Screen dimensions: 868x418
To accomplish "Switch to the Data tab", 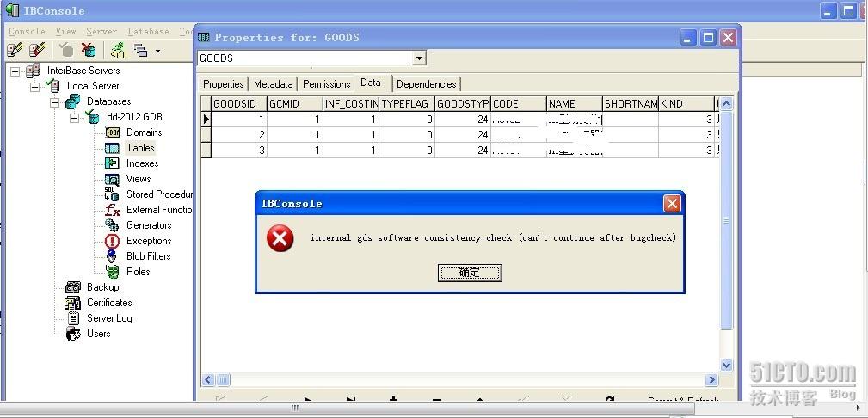I will coord(371,83).
